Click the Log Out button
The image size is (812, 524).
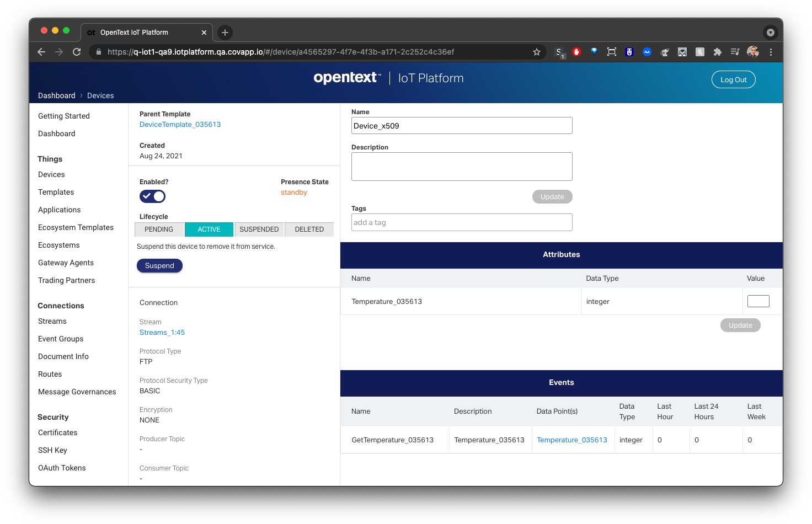733,79
